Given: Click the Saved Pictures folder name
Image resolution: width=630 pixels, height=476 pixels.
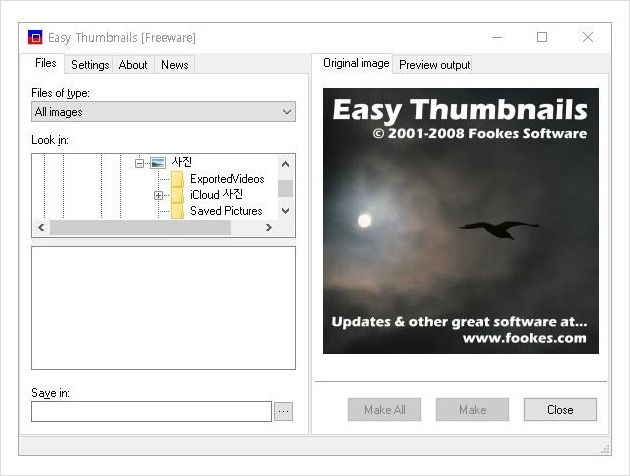Looking at the screenshot, I should (226, 211).
